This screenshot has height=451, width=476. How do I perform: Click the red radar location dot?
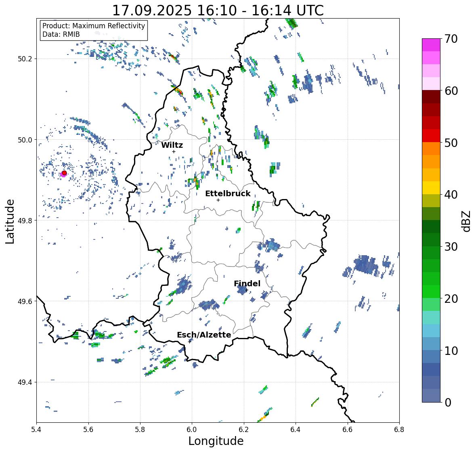pos(64,173)
